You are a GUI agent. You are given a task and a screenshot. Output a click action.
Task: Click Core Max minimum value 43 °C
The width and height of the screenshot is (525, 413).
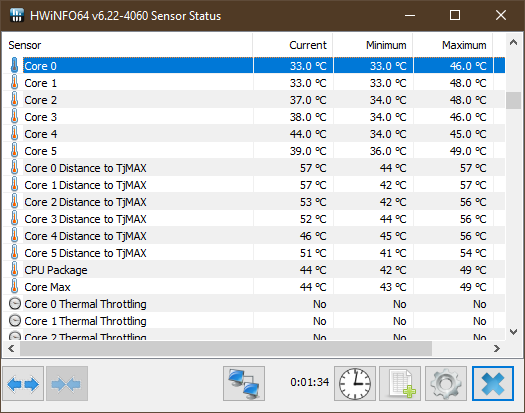393,287
